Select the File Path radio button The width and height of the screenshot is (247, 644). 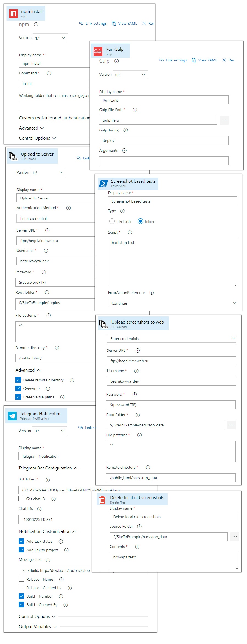112,221
